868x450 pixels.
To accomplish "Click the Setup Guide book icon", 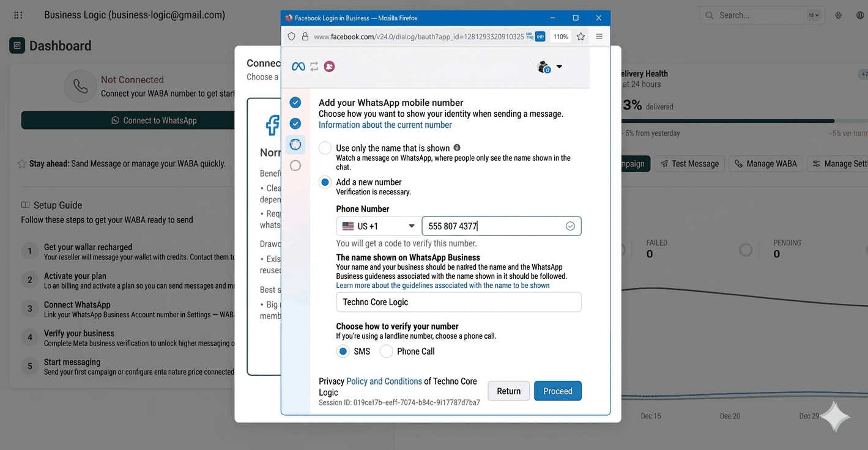I will pyautogui.click(x=25, y=205).
